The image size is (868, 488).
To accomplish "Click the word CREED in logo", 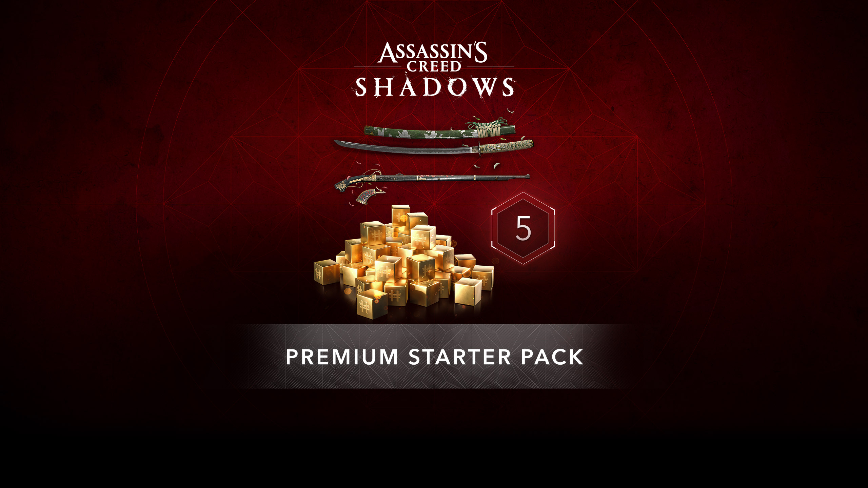I will click(x=434, y=66).
